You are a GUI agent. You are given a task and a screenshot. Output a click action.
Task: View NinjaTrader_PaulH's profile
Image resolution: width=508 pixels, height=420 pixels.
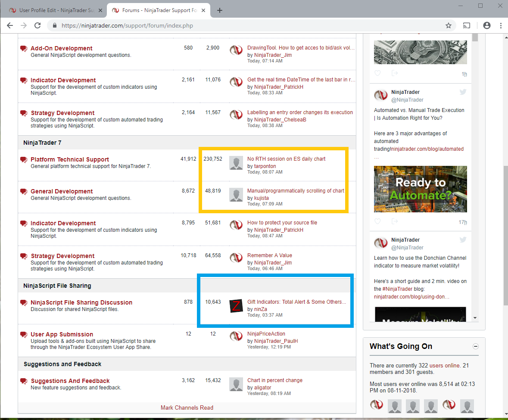[x=276, y=341]
